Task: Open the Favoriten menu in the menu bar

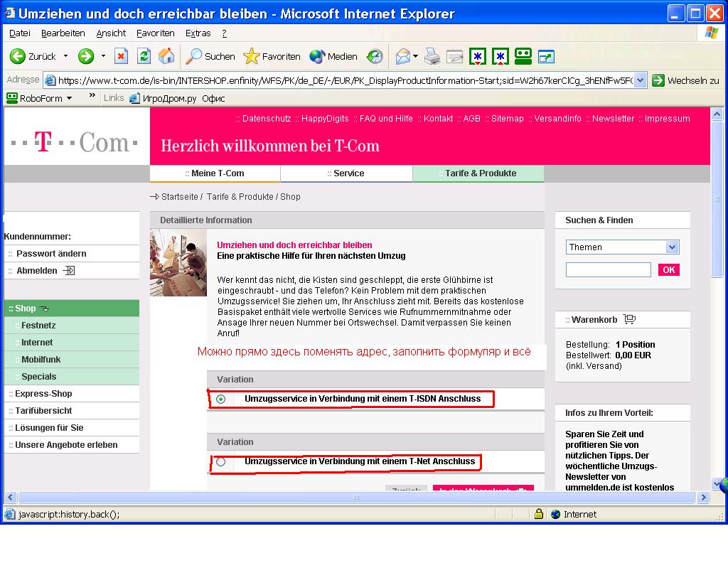Action: (x=156, y=33)
